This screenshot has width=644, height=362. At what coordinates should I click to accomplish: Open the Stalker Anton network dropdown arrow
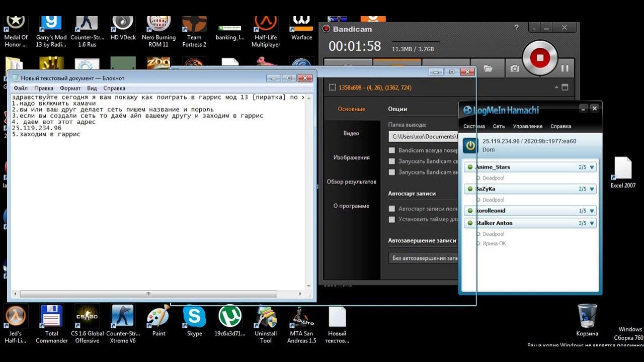coord(592,223)
